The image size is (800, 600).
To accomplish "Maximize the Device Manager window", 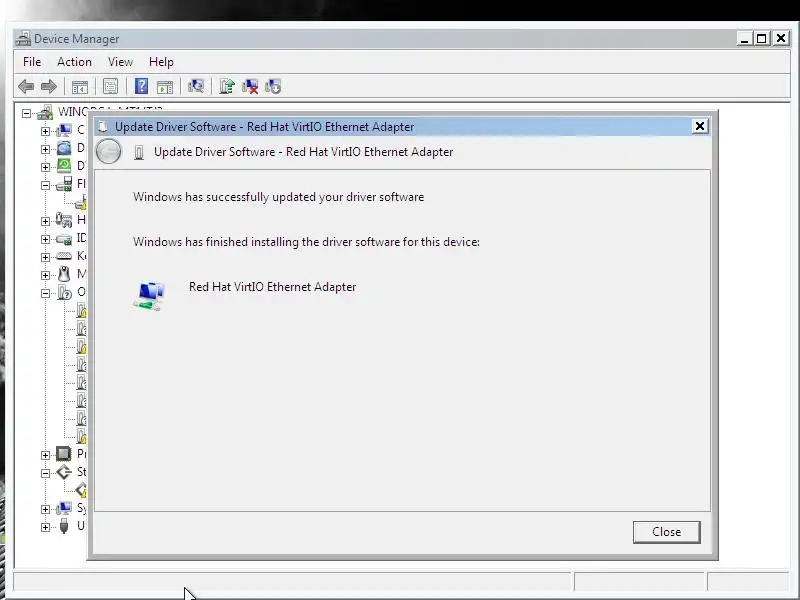I will tap(762, 38).
